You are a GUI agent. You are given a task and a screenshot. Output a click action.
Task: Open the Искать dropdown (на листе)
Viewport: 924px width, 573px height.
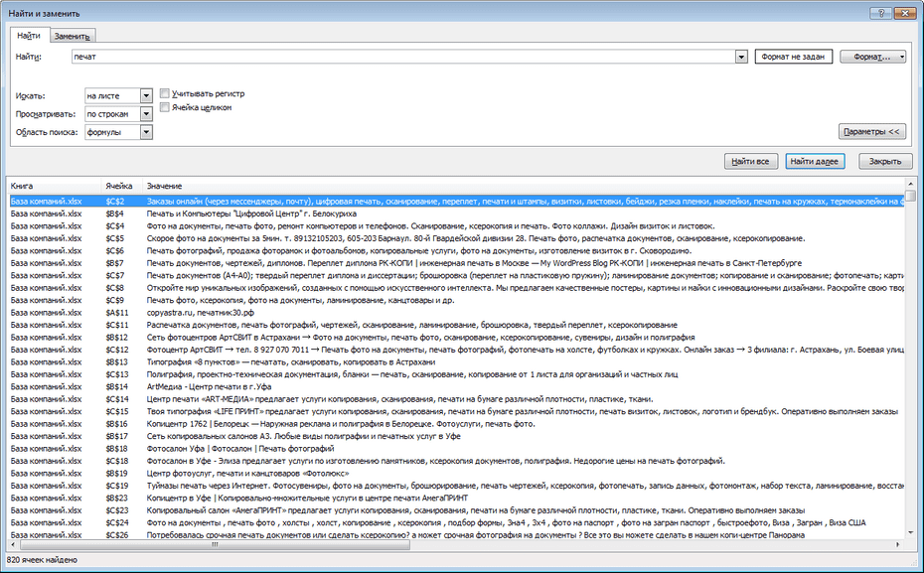146,95
